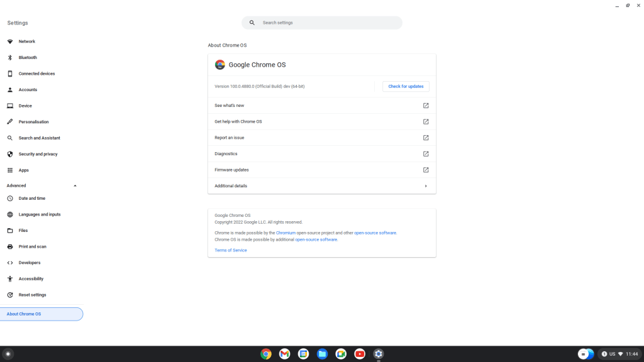The width and height of the screenshot is (644, 362).
Task: Launch Google Calendar from the shelf
Action: point(304,354)
